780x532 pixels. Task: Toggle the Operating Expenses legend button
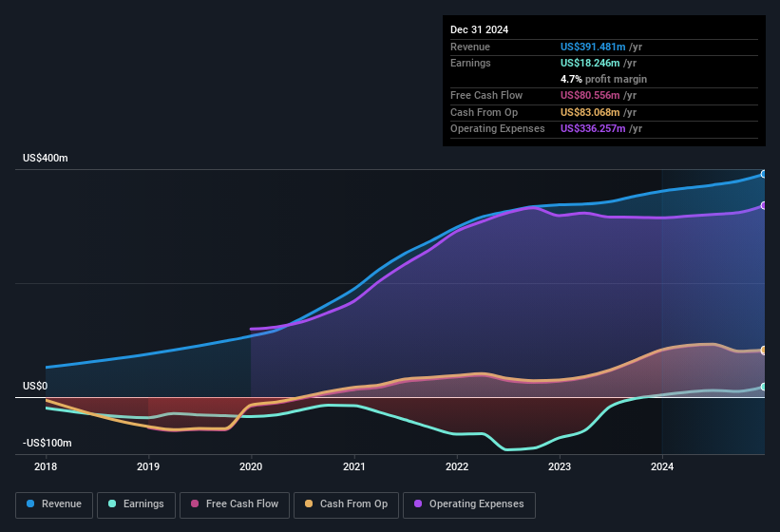pos(469,504)
